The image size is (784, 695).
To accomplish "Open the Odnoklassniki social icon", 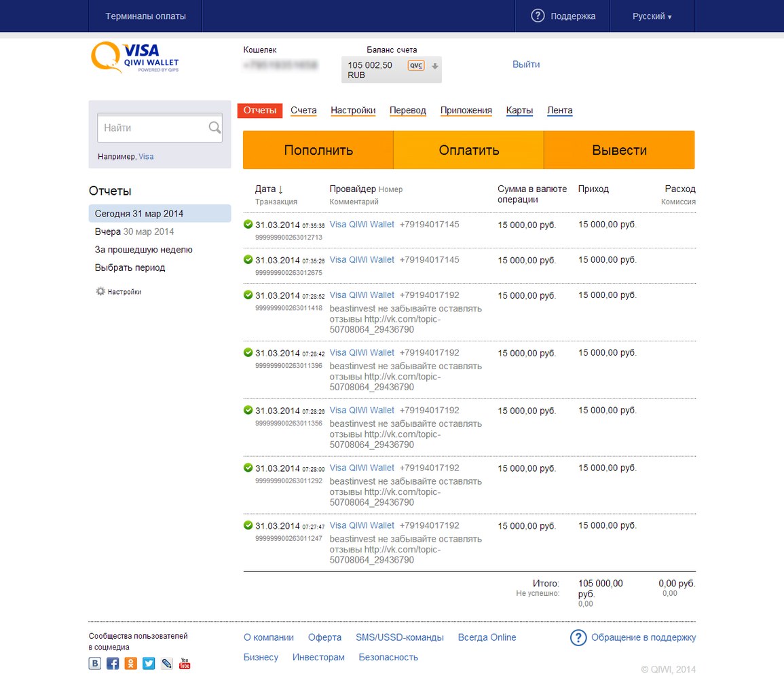I will [x=131, y=664].
